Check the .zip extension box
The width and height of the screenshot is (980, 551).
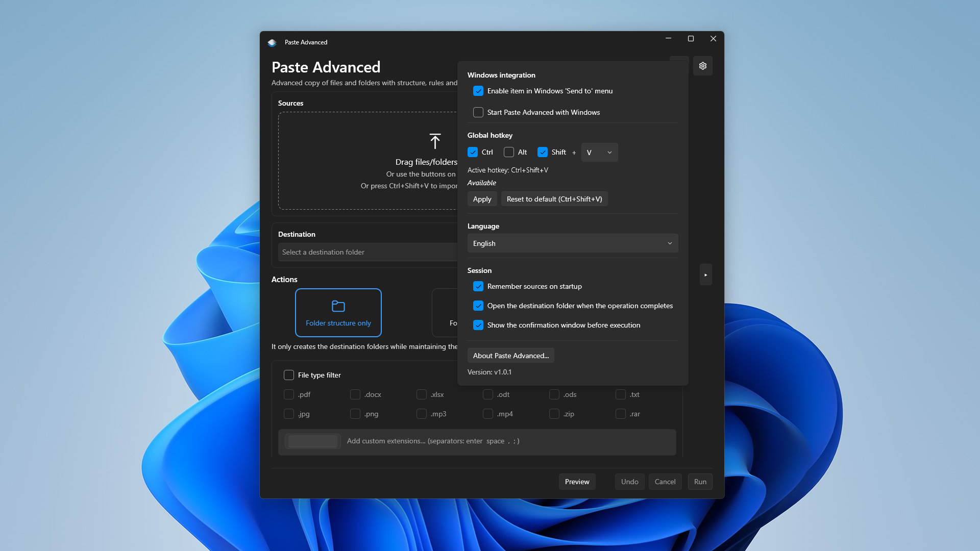[554, 414]
